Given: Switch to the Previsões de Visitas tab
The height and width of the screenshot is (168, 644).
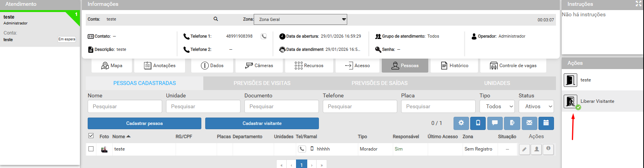Looking at the screenshot, I should 262,83.
